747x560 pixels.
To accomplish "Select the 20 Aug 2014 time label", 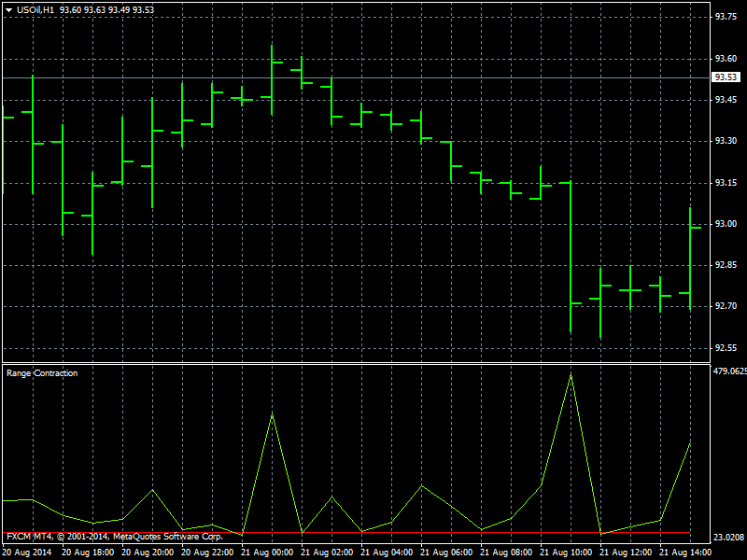I will point(27,553).
